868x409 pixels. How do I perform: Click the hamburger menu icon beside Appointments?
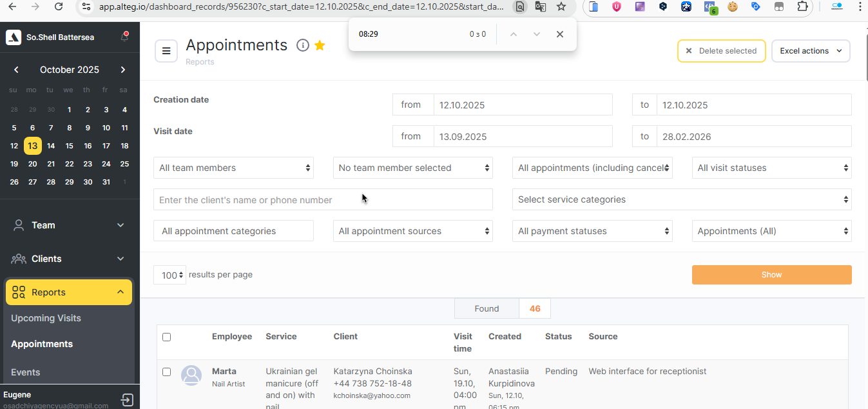coord(166,51)
